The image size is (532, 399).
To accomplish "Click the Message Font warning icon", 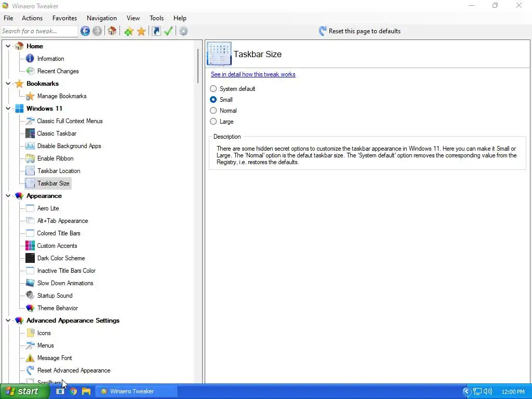I will 30,358.
